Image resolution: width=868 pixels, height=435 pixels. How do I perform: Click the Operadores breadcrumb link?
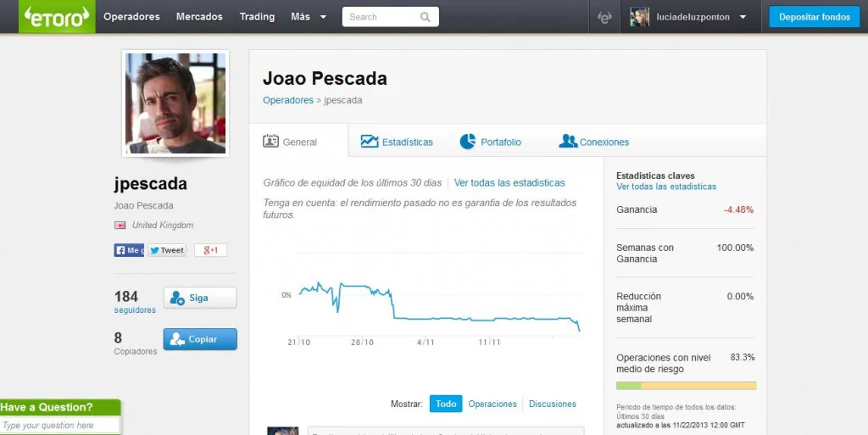(x=288, y=100)
